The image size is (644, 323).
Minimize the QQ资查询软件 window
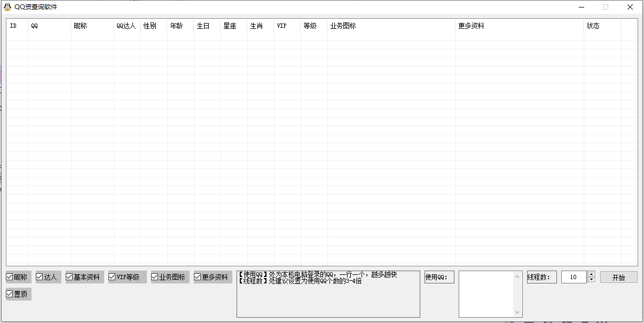581,7
